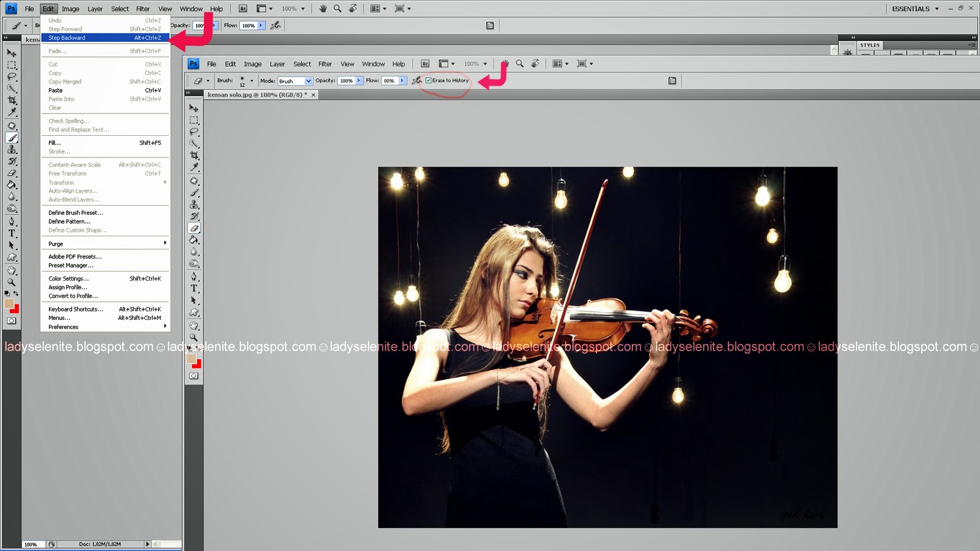The width and height of the screenshot is (980, 551).
Task: Activate the Paint Bucket tool in the inner toolbox
Action: 194,240
